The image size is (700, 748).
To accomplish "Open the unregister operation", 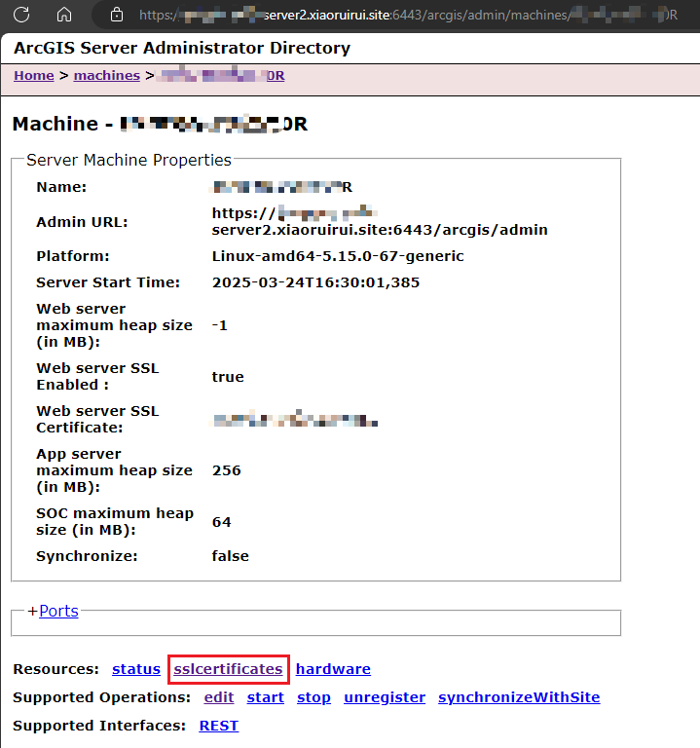I will [x=385, y=697].
